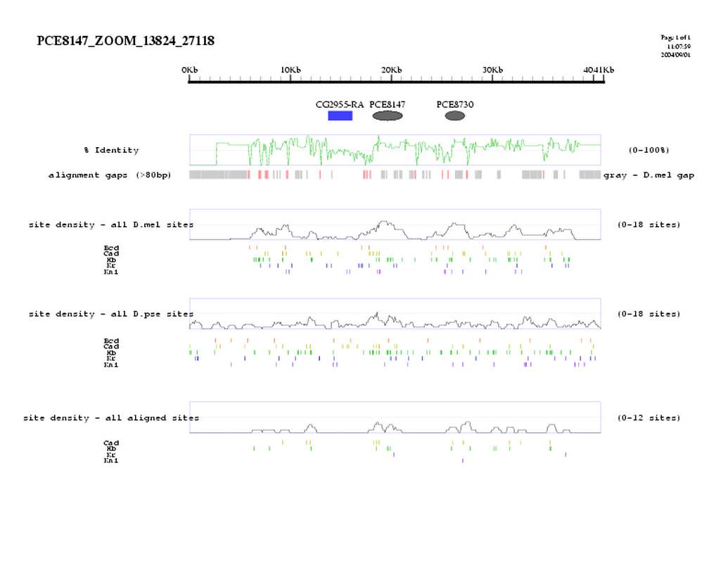728x563 pixels.
Task: Click "site density - all D.pse sites" label
Action: (x=111, y=314)
